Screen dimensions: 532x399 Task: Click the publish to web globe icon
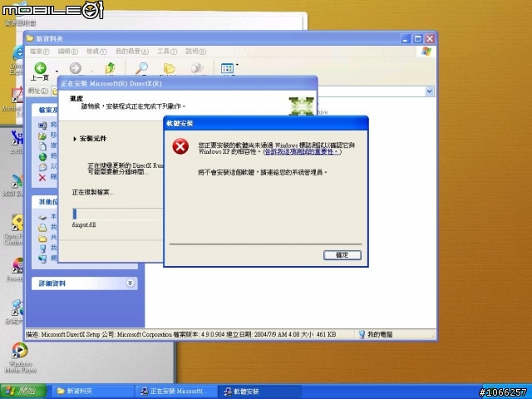42,156
